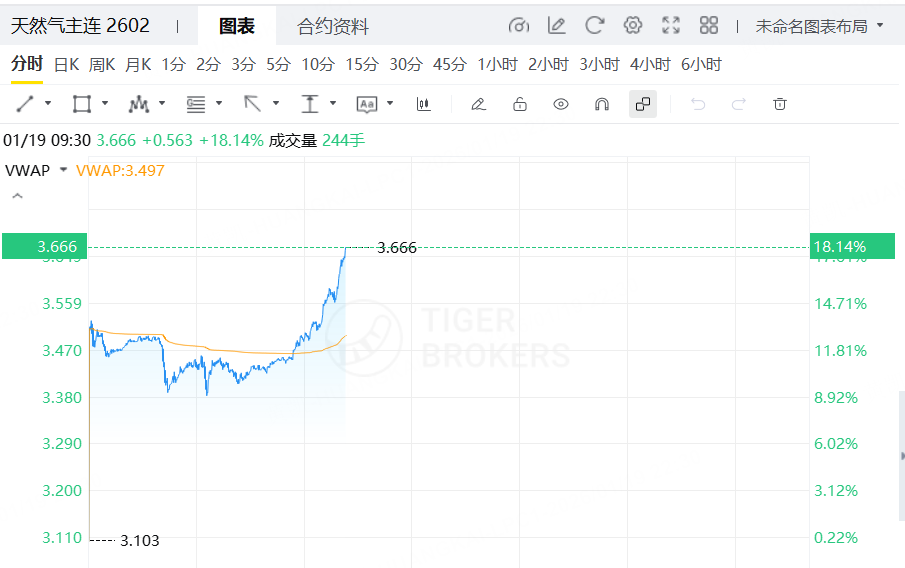905x568 pixels.
Task: Open the edit note icon in header
Action: pyautogui.click(x=556, y=25)
